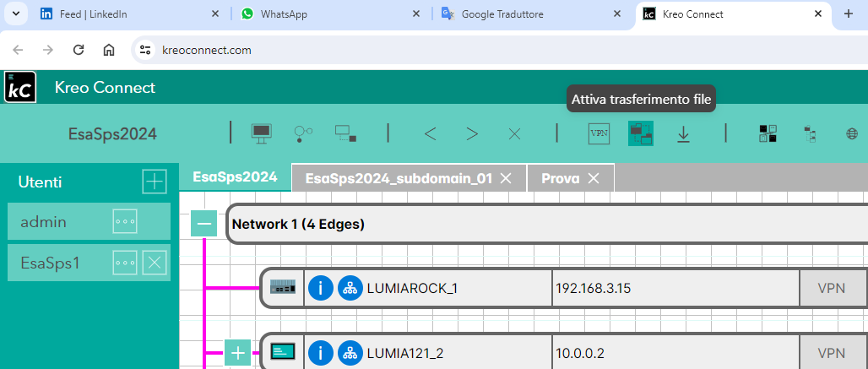Image resolution: width=868 pixels, height=369 pixels.
Task: Switch to the EsaSps2024_subdomain_01 tab
Action: click(398, 178)
